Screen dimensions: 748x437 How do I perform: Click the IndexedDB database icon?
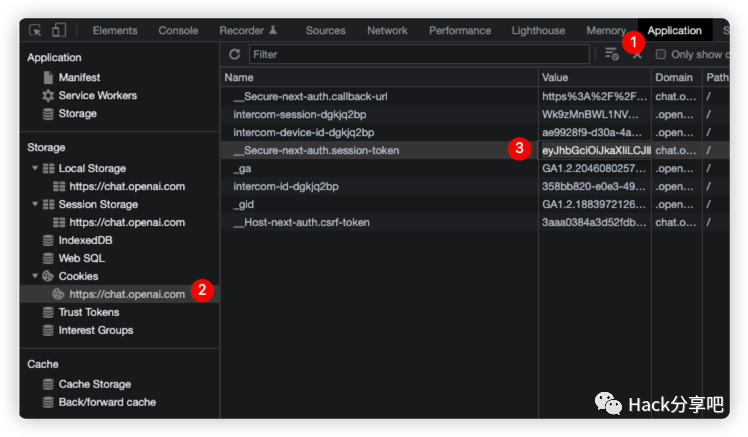pyautogui.click(x=48, y=240)
